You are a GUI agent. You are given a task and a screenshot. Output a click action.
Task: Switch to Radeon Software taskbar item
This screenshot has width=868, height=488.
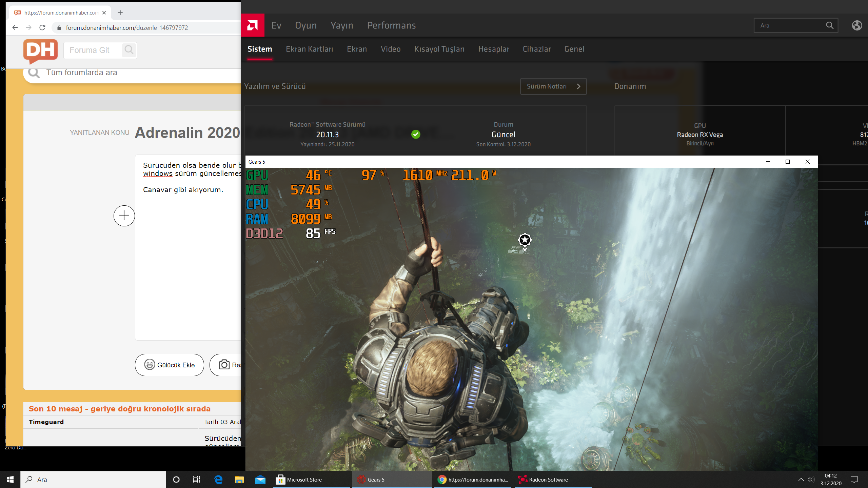(x=553, y=480)
